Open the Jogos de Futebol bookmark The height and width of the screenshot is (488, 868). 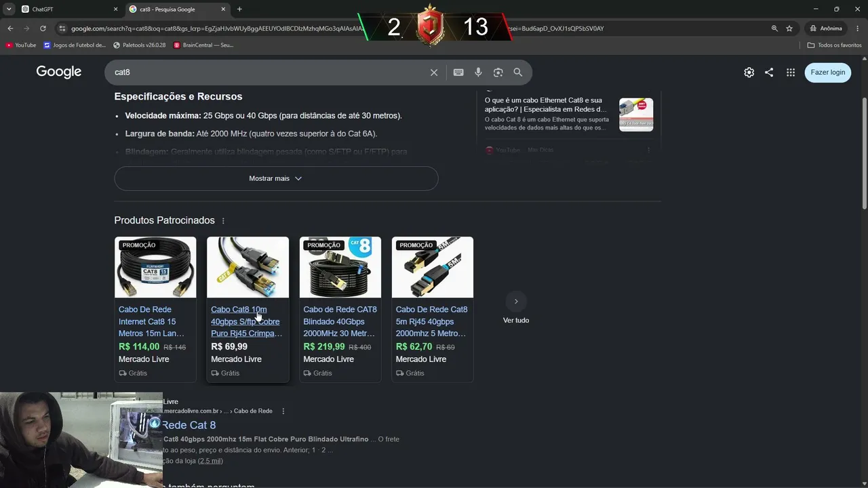[75, 45]
